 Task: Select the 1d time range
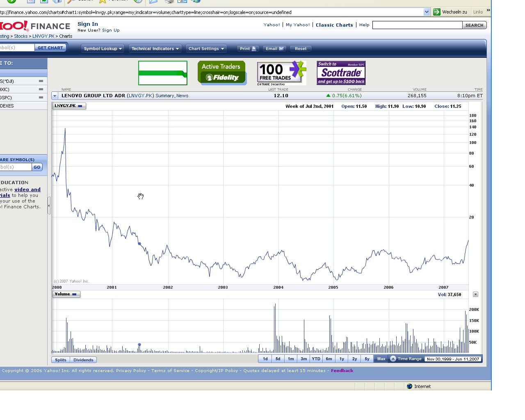click(265, 359)
